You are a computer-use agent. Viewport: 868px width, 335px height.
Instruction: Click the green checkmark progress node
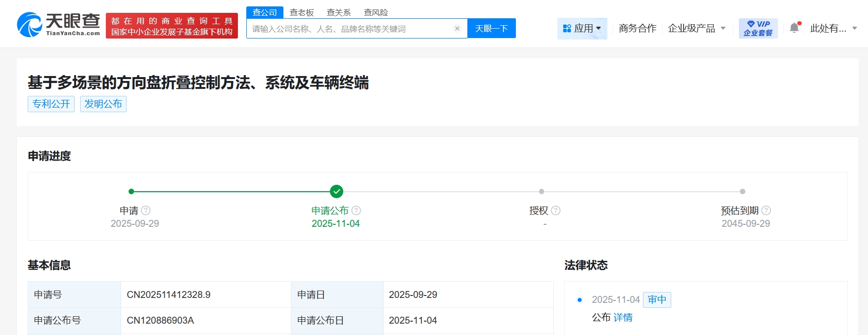pyautogui.click(x=336, y=191)
